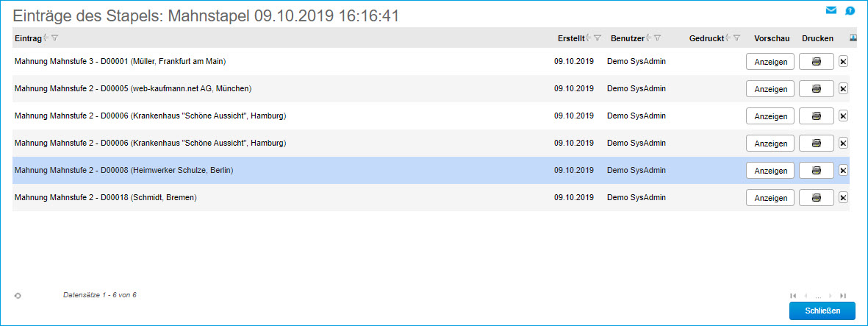Click Anzeigen for D00018 Schmidt, Bremen

click(770, 198)
